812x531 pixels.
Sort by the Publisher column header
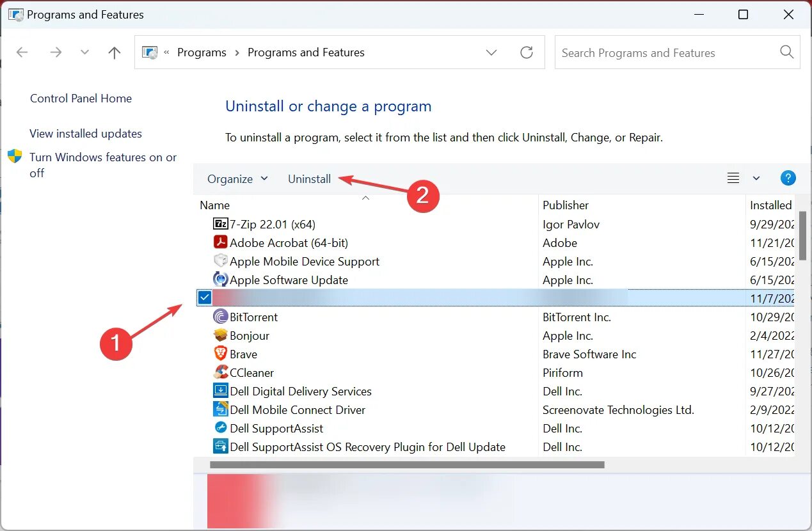click(x=566, y=205)
